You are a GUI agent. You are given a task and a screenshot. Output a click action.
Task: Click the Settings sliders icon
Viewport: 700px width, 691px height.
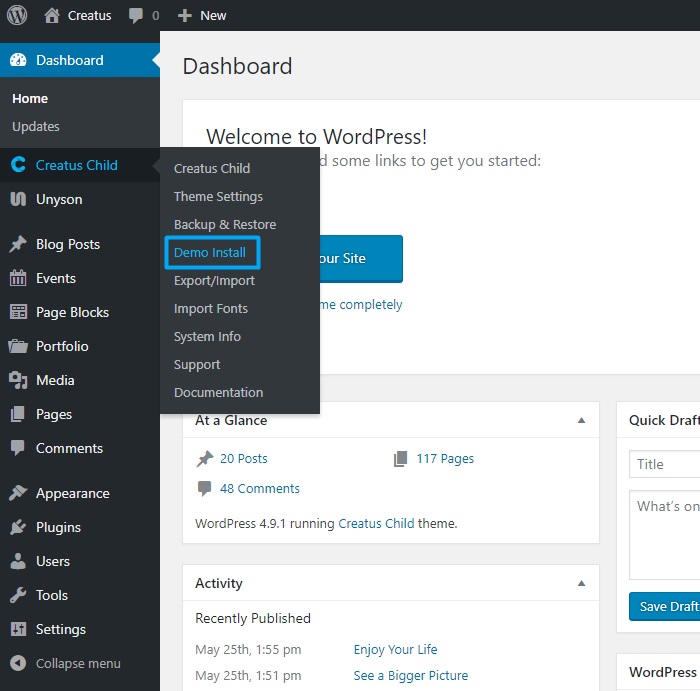18,629
